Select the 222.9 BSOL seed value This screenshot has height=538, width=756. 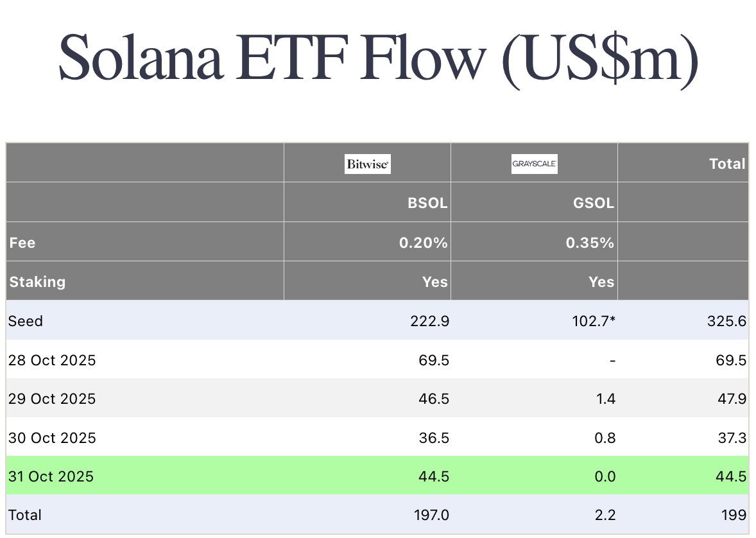[431, 321]
